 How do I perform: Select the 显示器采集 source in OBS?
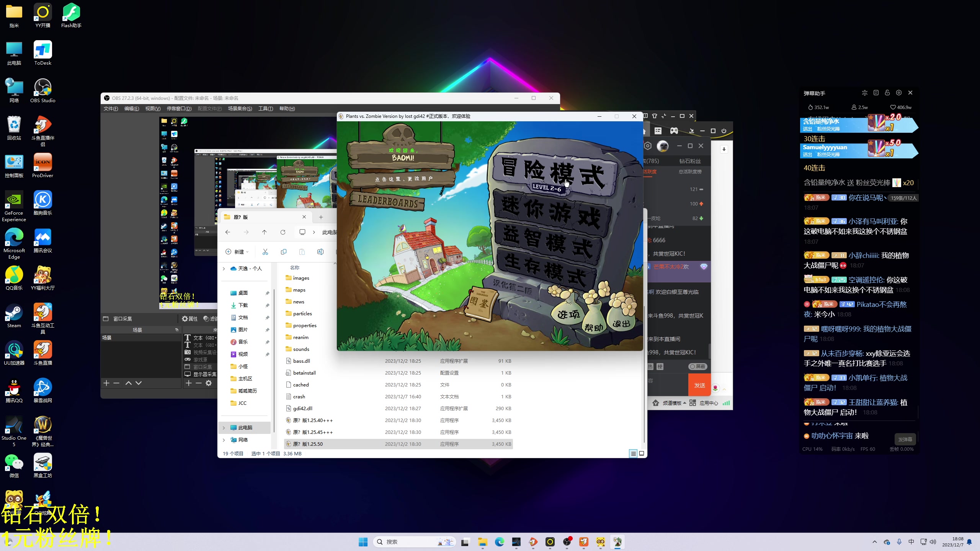pos(201,374)
